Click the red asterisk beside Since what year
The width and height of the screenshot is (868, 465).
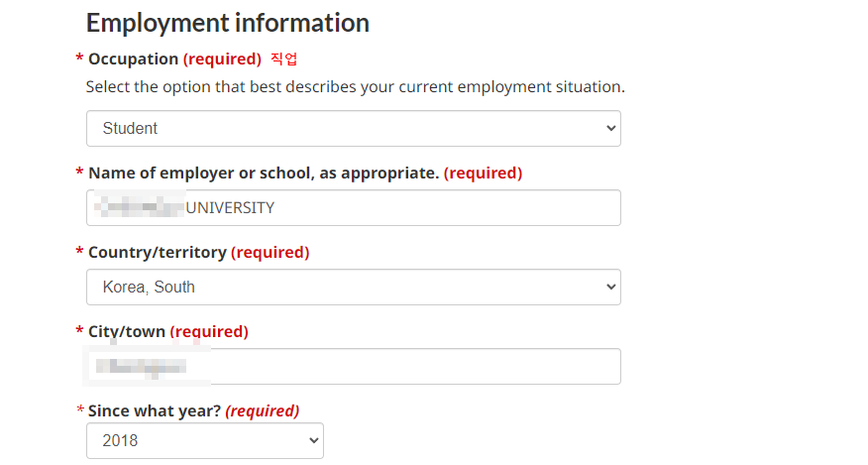[79, 410]
